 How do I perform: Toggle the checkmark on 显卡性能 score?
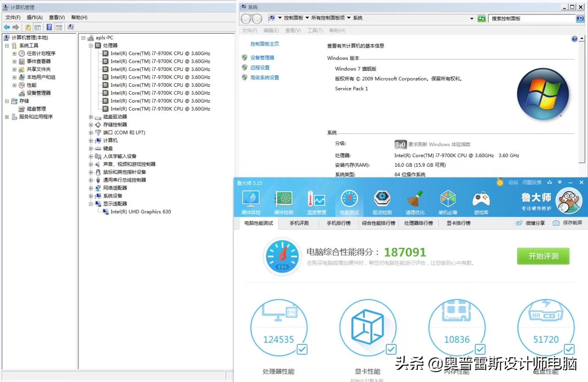(391, 349)
